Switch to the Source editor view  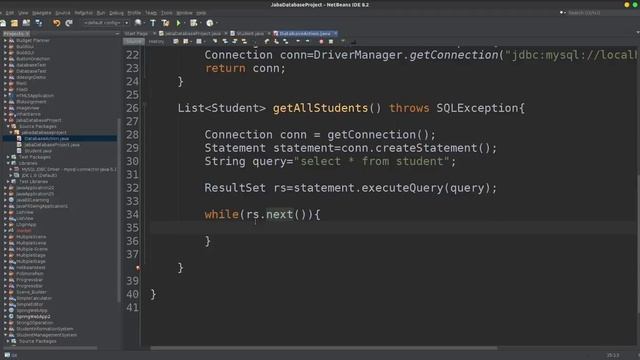[x=134, y=41]
